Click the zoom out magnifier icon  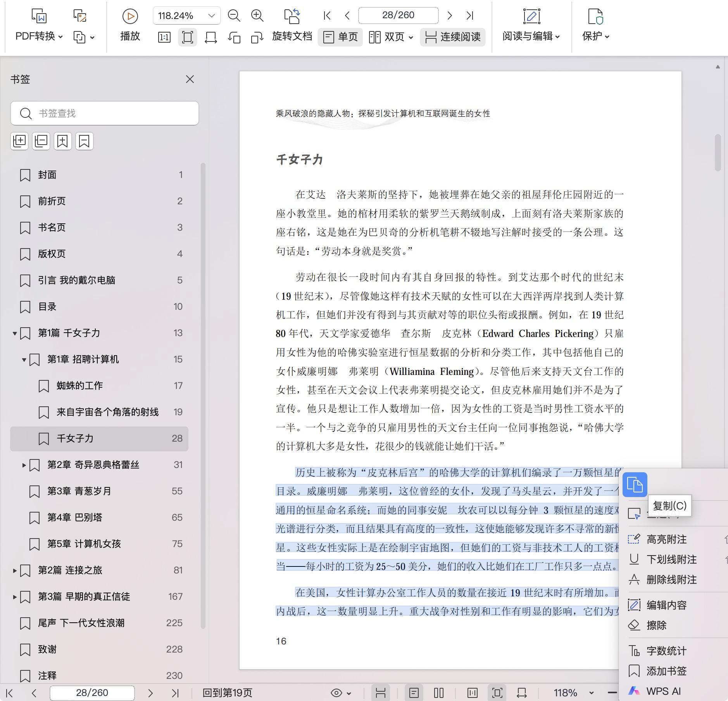tap(234, 16)
